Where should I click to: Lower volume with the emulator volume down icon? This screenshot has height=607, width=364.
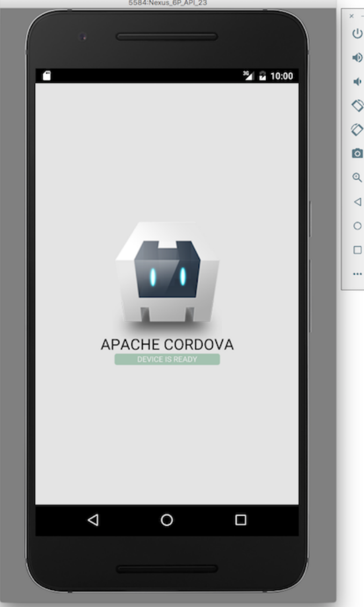[x=356, y=82]
